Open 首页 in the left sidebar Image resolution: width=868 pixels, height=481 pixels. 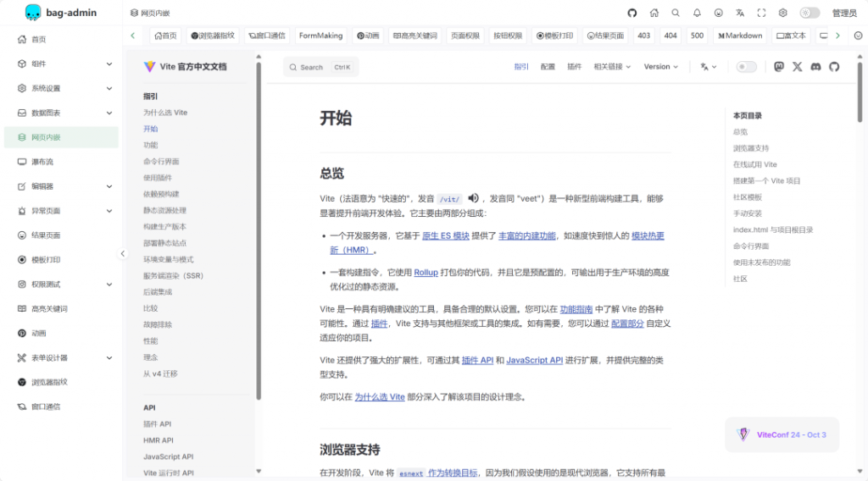[x=61, y=39]
